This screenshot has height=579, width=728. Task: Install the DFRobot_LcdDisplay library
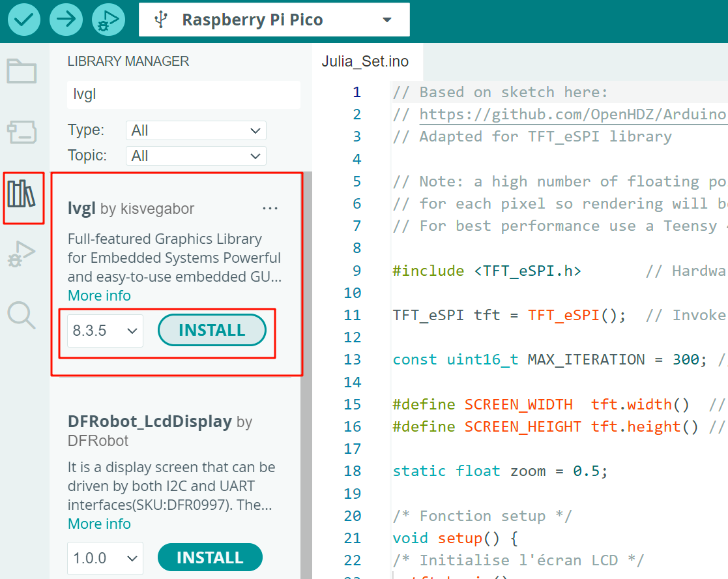210,557
